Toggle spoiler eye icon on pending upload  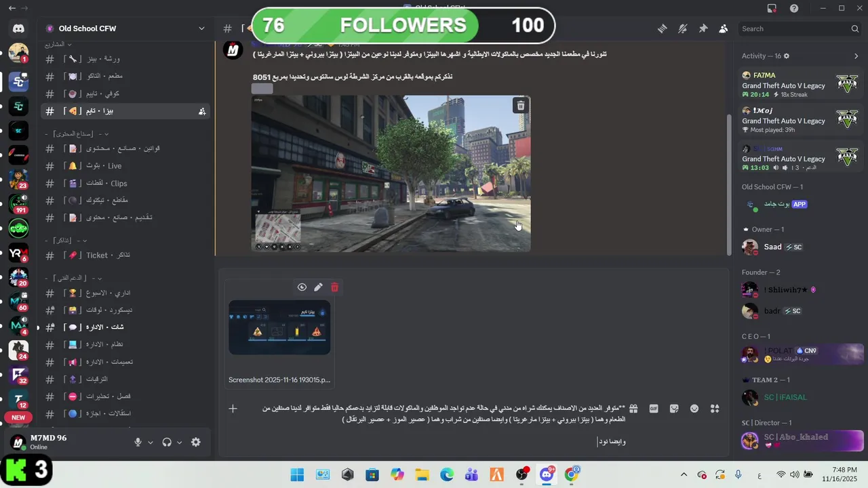point(302,287)
